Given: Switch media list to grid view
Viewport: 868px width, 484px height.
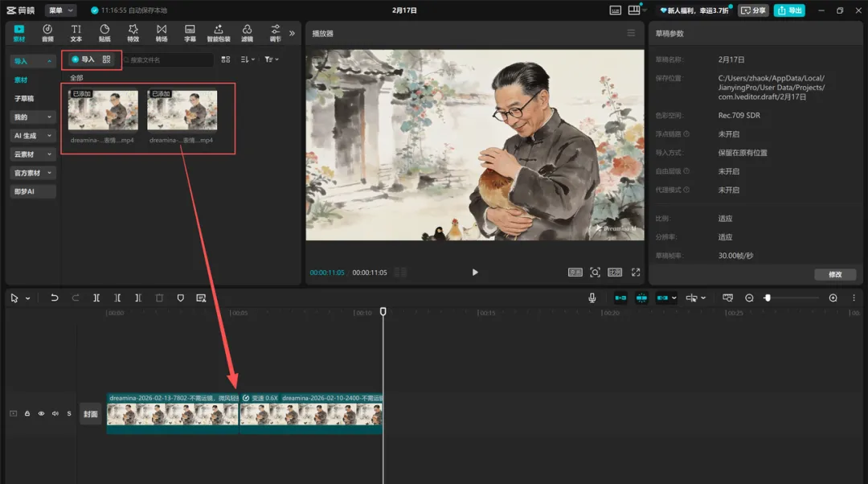Looking at the screenshot, I should click(x=225, y=59).
